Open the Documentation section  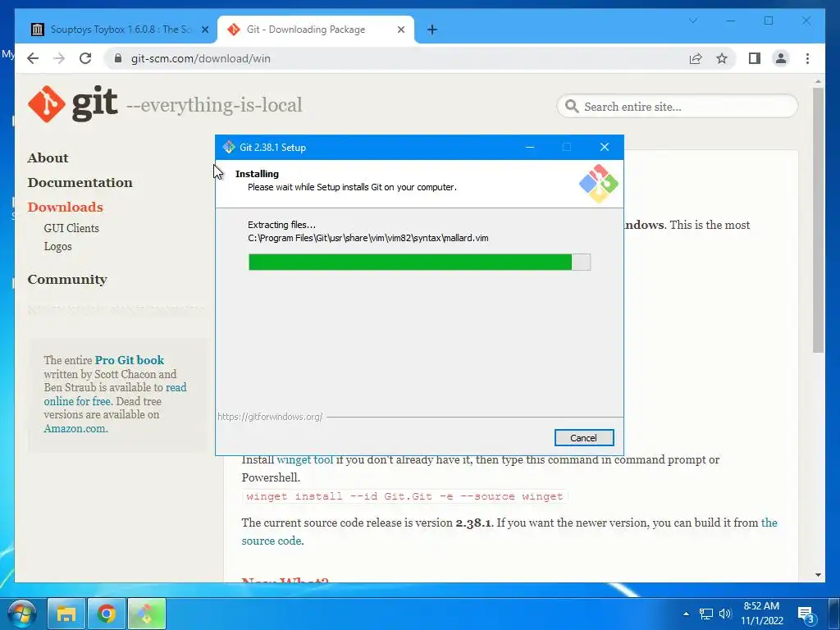[x=80, y=182]
